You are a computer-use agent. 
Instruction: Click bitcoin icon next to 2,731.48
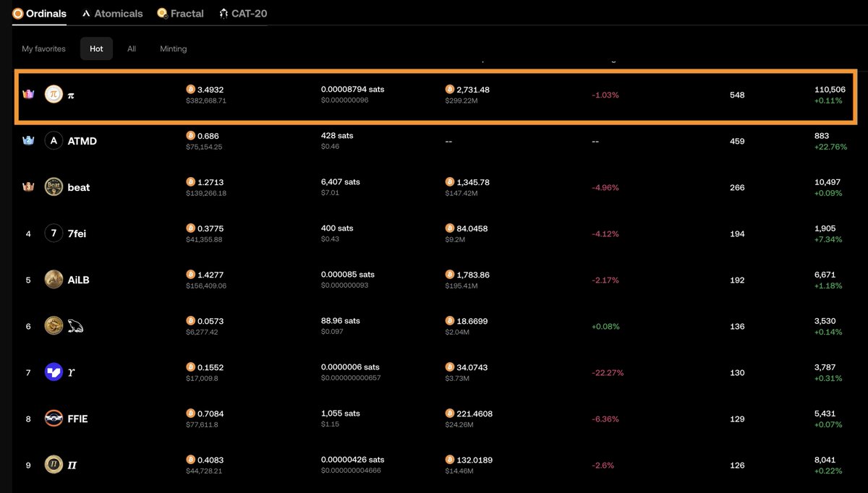point(450,90)
